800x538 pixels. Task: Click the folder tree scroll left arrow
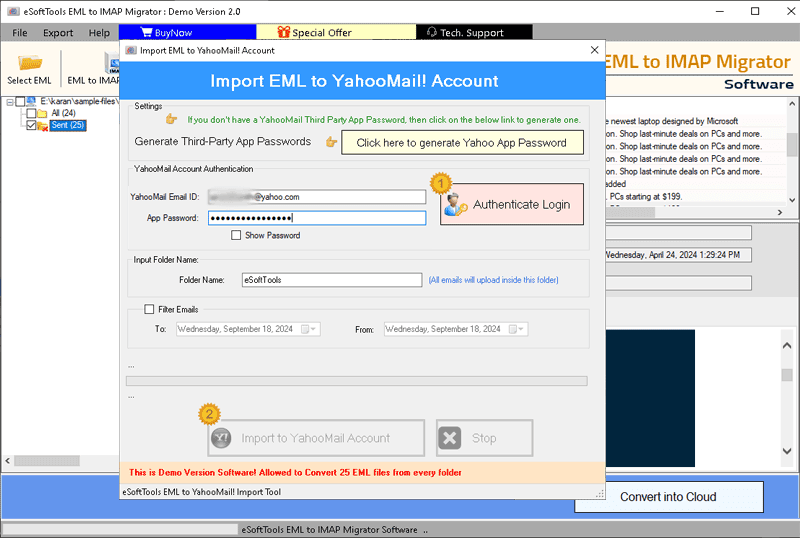(x=7, y=461)
